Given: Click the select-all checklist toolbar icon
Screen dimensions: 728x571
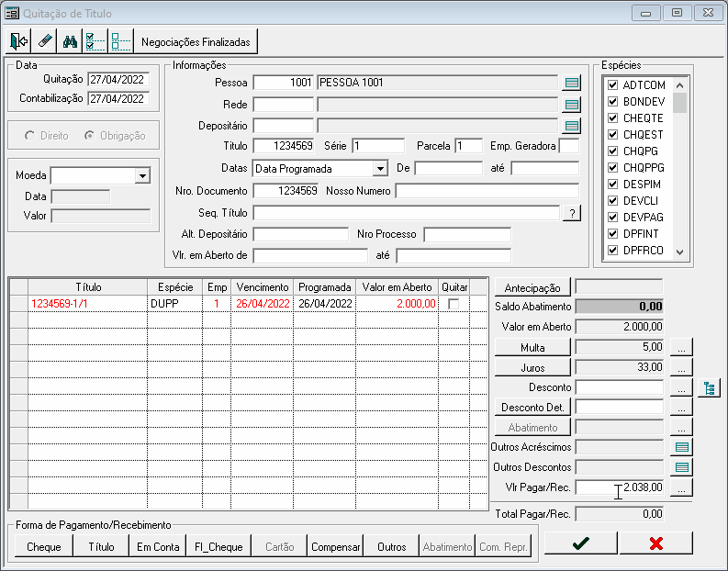Looking at the screenshot, I should pos(95,41).
